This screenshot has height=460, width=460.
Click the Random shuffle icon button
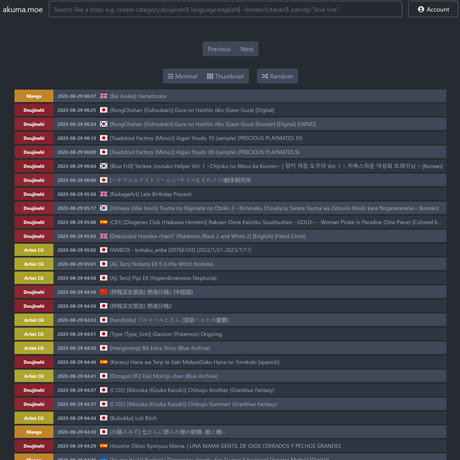277,76
